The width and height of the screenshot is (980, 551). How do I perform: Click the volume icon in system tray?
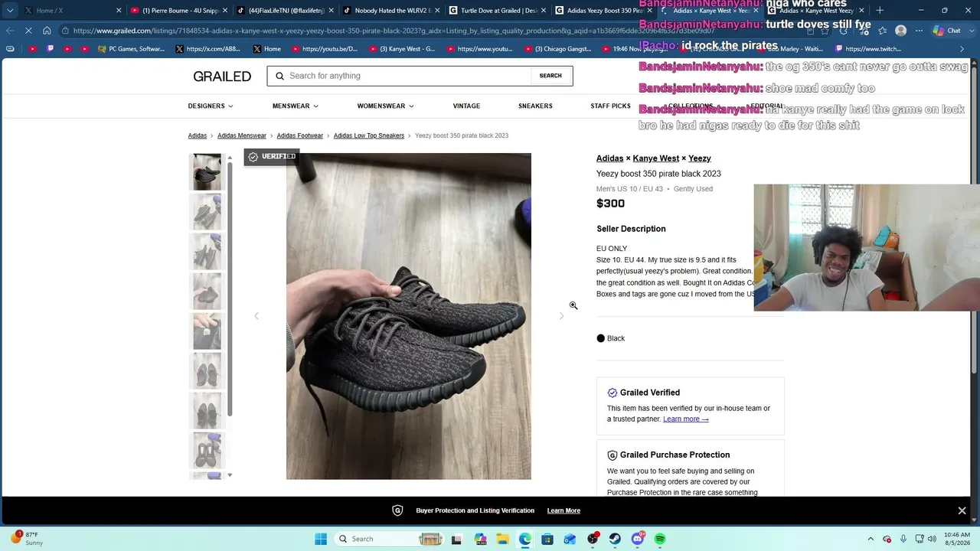(932, 539)
